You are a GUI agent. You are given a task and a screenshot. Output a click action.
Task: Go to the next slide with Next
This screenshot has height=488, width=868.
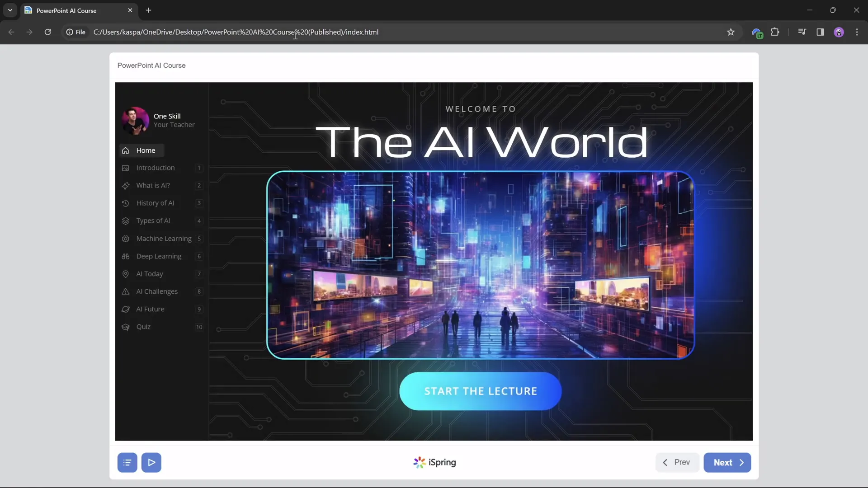coord(727,462)
